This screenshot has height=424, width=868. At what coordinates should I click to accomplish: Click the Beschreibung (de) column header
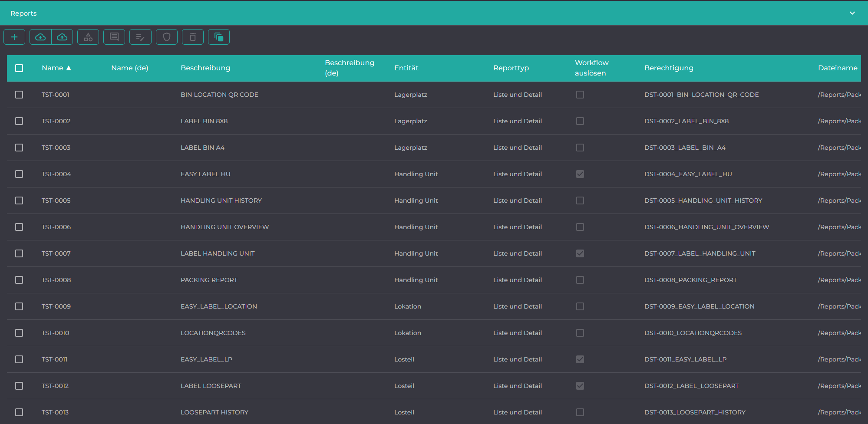(350, 68)
